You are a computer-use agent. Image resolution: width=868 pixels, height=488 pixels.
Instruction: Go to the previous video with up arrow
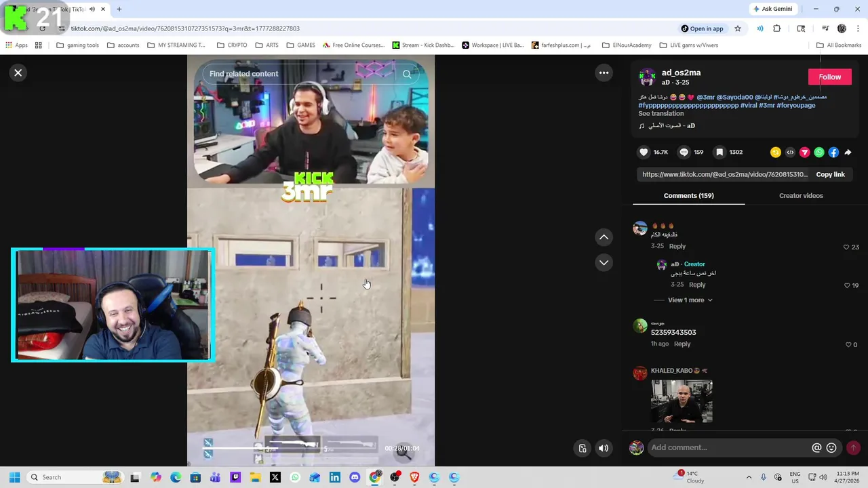pyautogui.click(x=604, y=237)
